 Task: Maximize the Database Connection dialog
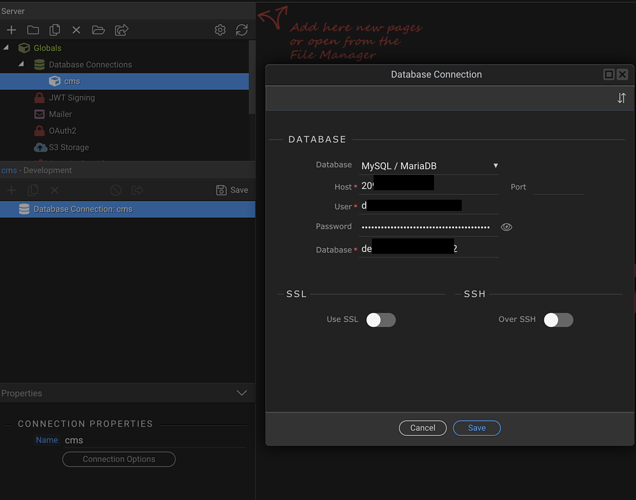pos(609,74)
